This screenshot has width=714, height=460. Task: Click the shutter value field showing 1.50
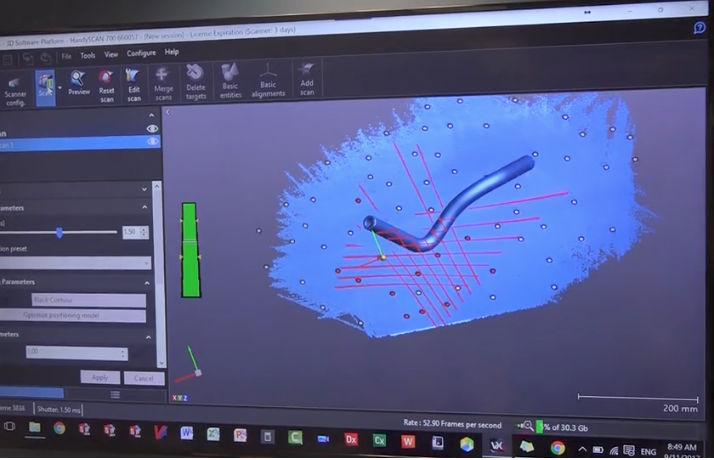pyautogui.click(x=131, y=232)
